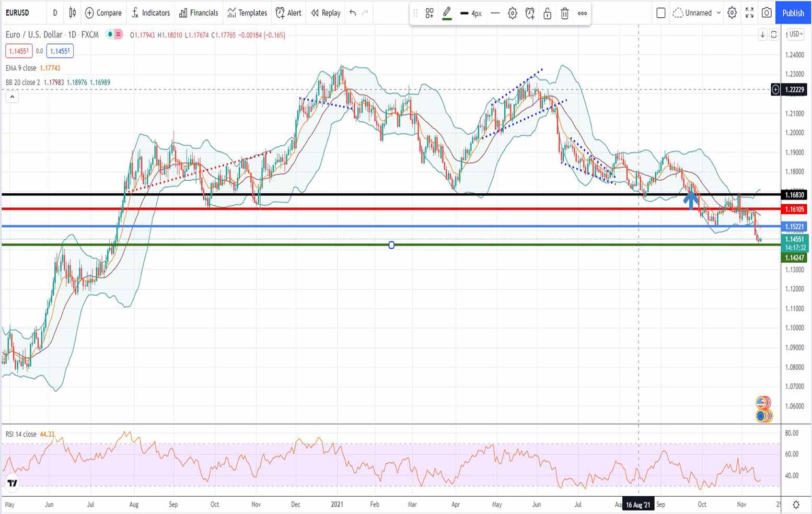Expand the Unnamed layout dropdown
Screen dimensions: 812x514
tap(718, 13)
